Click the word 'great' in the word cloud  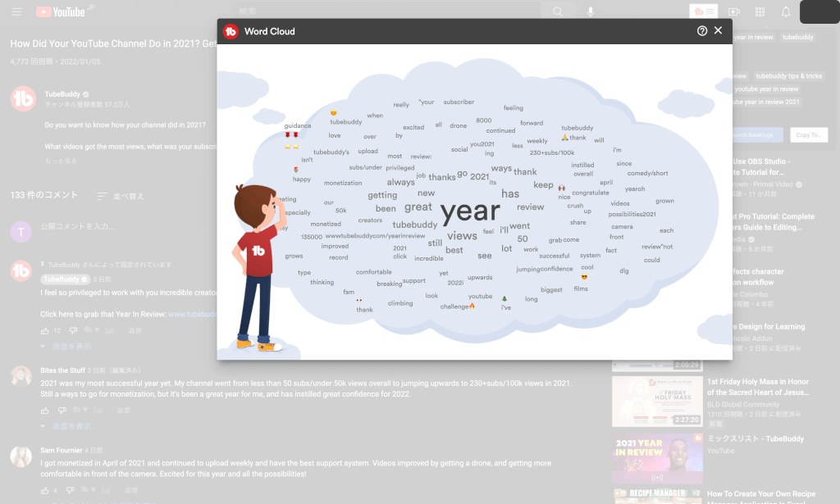tap(418, 207)
